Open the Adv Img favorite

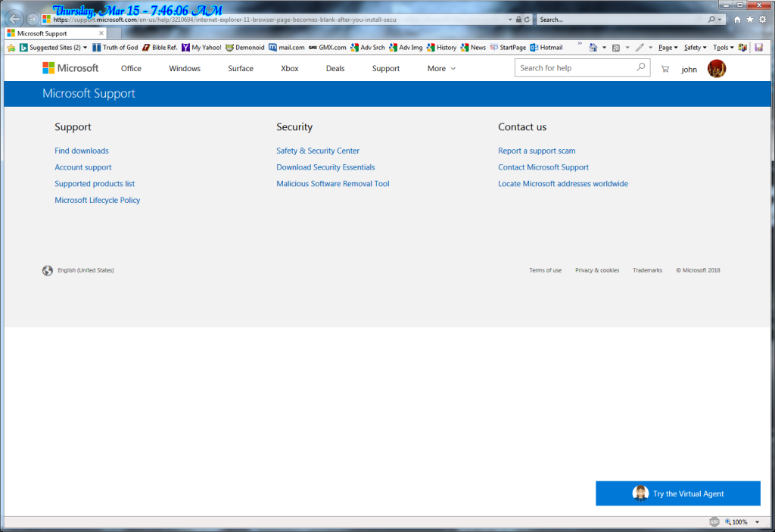[406, 48]
